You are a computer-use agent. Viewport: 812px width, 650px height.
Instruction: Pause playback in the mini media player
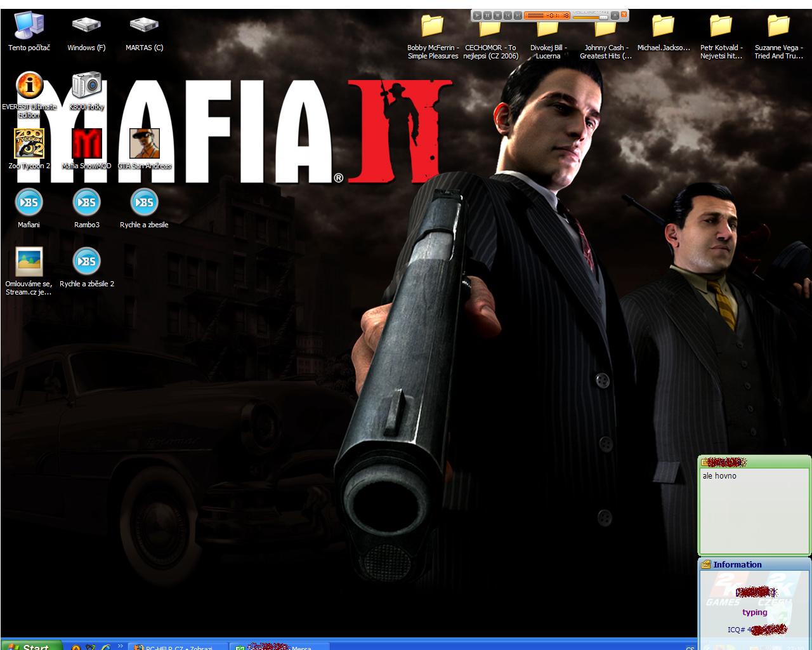pos(487,15)
